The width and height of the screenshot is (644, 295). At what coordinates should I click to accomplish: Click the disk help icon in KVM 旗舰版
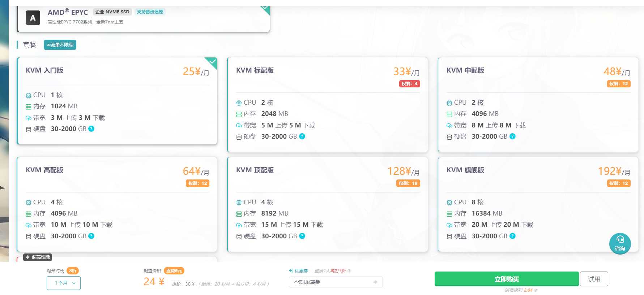(x=512, y=236)
